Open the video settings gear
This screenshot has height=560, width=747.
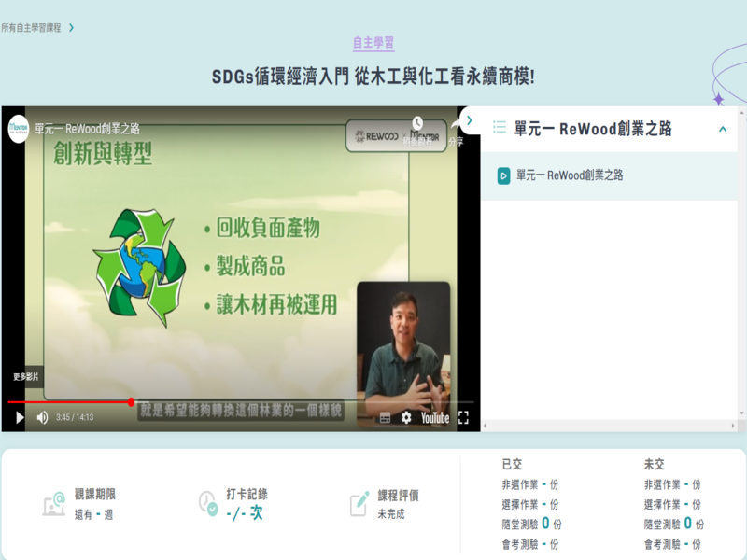point(406,417)
